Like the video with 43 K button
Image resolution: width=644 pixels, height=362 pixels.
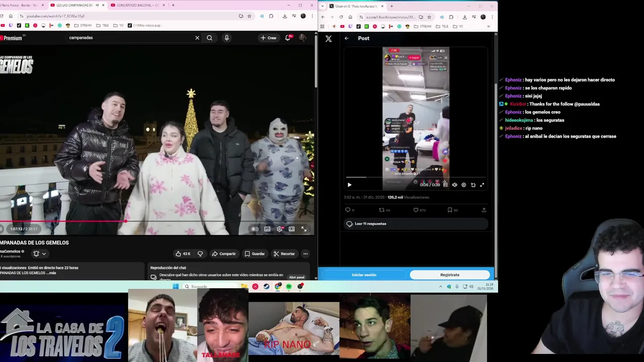click(x=183, y=254)
